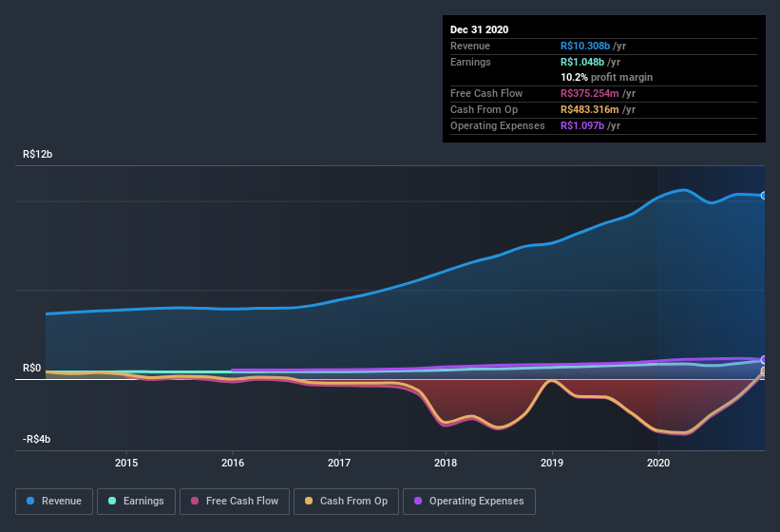Click the 2016 x-axis label
Image resolution: width=780 pixels, height=532 pixels.
pyautogui.click(x=233, y=463)
